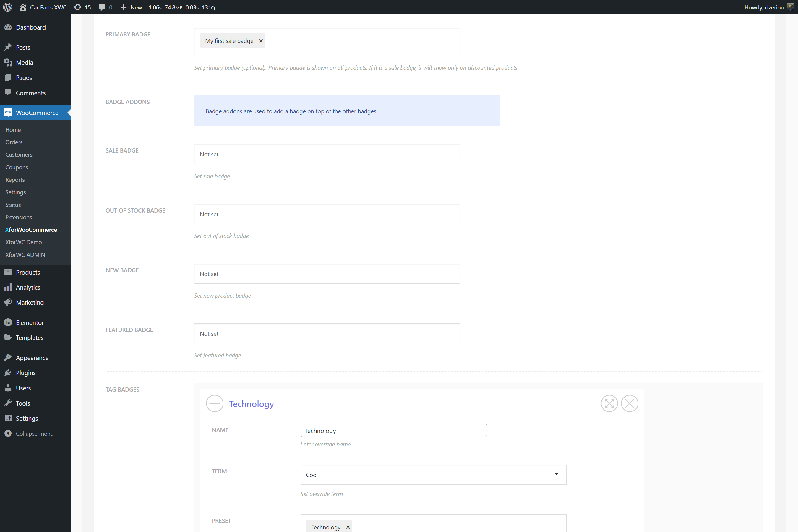This screenshot has width=798, height=532.
Task: Click Collapse menu button in sidebar
Action: (x=35, y=433)
